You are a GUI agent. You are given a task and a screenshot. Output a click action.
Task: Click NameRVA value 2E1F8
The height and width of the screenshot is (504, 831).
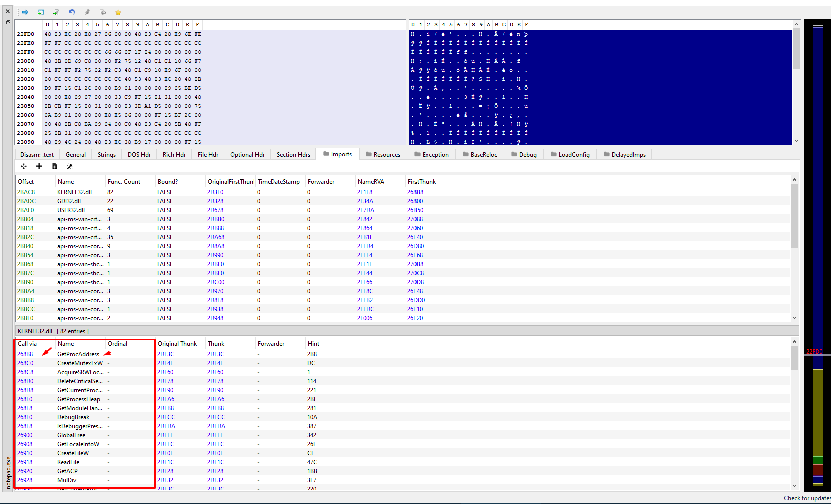[365, 192]
